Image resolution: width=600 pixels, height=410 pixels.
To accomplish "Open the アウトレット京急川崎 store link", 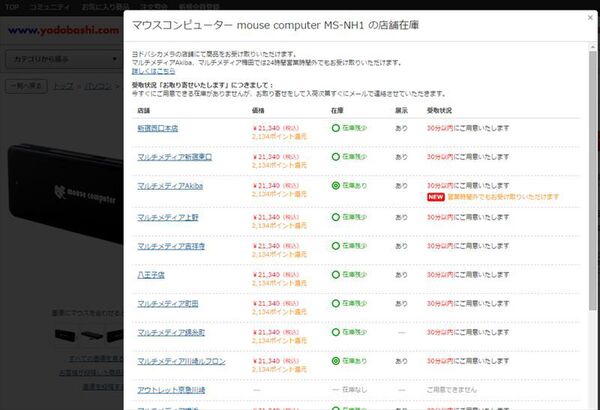I will coord(171,390).
